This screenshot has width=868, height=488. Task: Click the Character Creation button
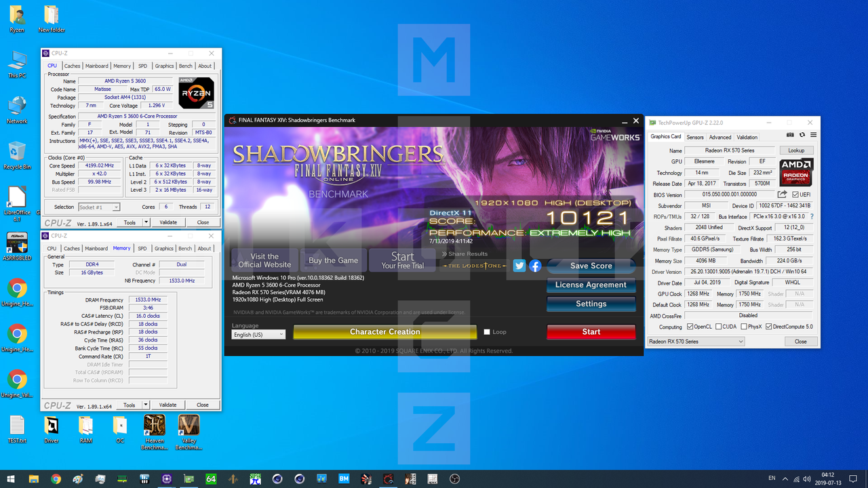coord(384,332)
